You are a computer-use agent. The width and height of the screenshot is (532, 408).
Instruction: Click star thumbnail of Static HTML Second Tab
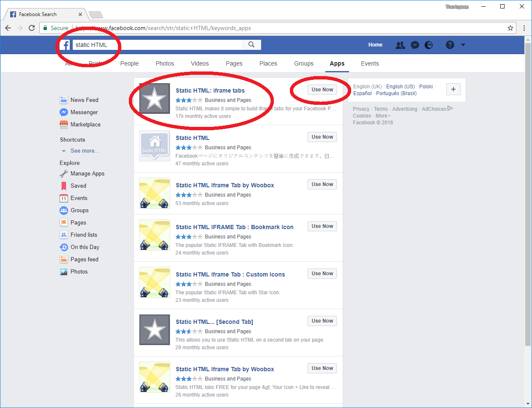[x=155, y=330]
